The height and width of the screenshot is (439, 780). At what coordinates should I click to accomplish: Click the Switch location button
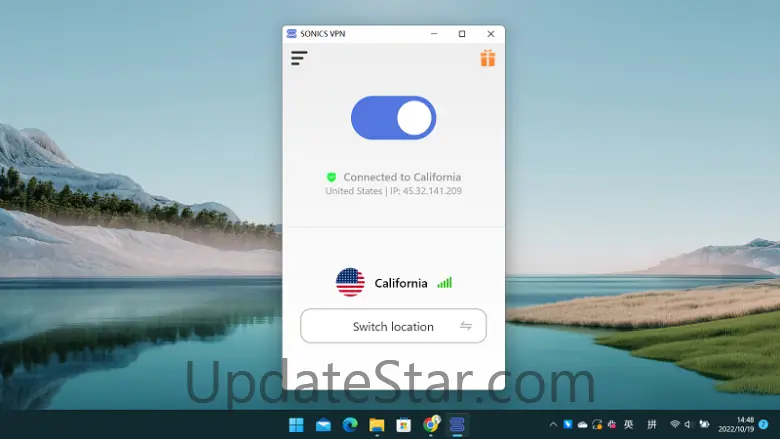[393, 326]
